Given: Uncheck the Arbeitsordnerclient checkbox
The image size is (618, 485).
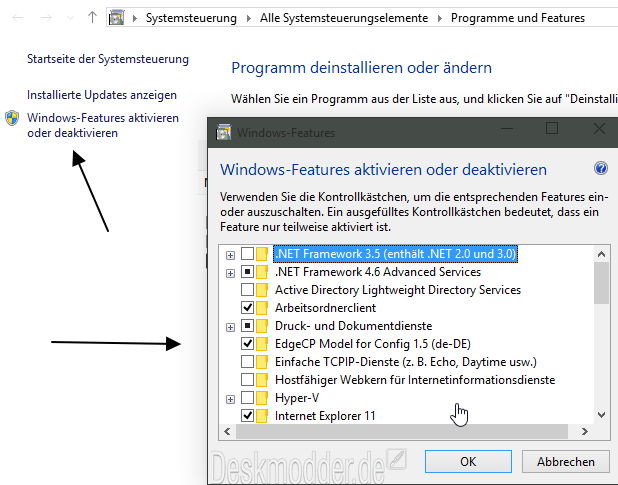Looking at the screenshot, I should click(x=248, y=307).
